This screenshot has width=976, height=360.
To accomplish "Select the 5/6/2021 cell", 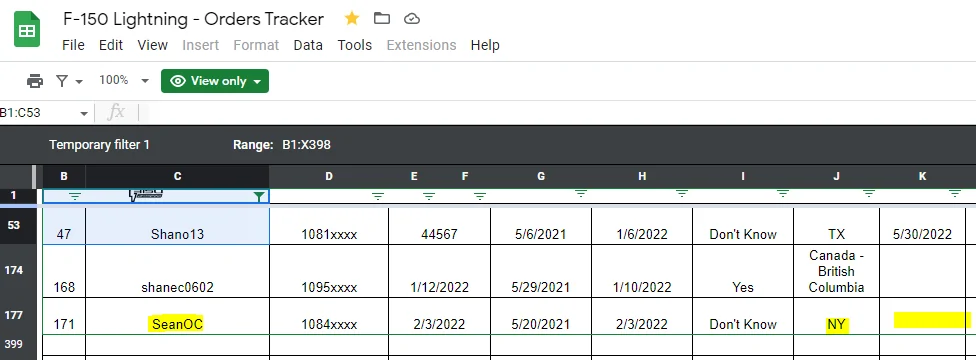I will 541,226.
